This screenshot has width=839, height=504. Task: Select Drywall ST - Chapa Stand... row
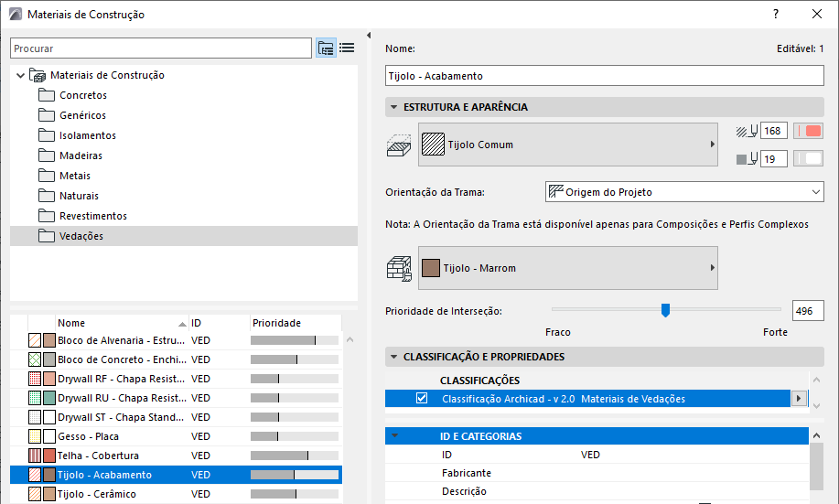176,417
